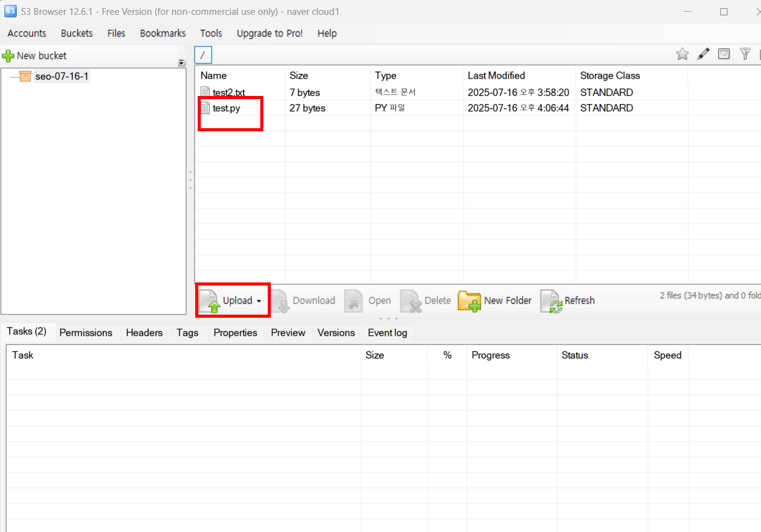Select the seo-07-16-1 bucket in the tree
This screenshot has width=761, height=532.
[62, 76]
